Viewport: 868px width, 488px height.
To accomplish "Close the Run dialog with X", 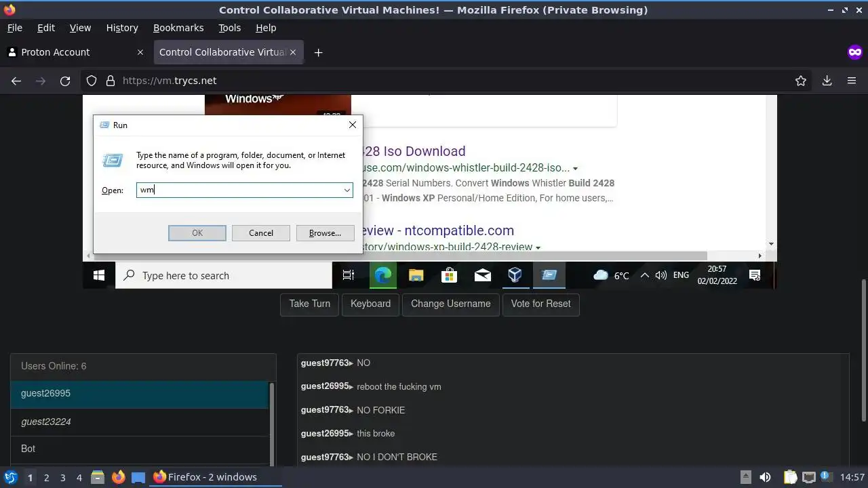I will click(x=353, y=125).
